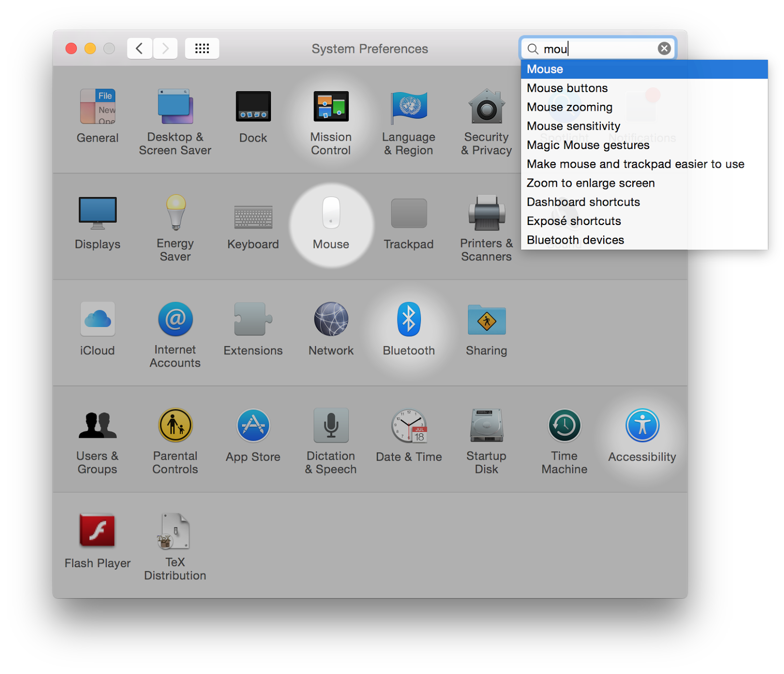Clear the search field text
The width and height of the screenshot is (784, 674).
(x=664, y=49)
